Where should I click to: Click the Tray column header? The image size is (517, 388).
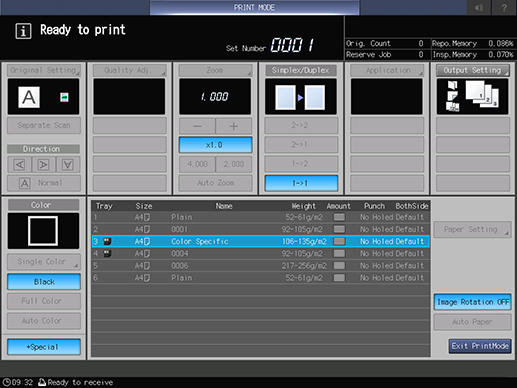tap(104, 206)
